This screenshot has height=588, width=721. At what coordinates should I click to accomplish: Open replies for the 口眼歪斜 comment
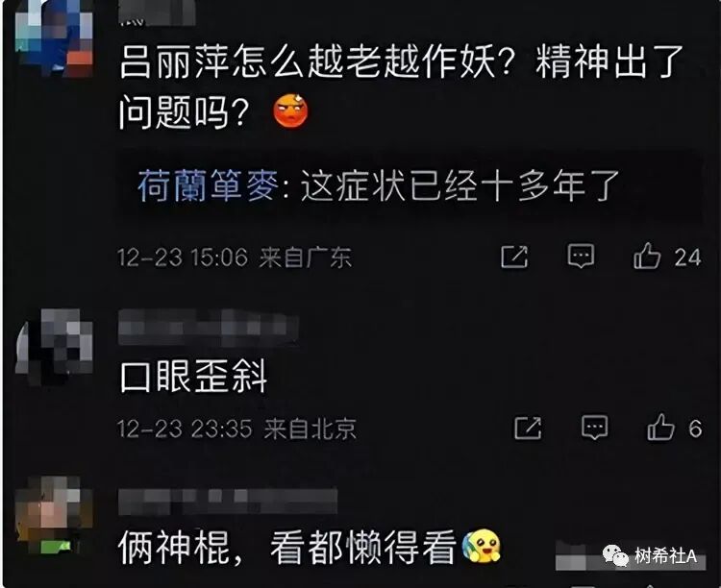pyautogui.click(x=594, y=428)
